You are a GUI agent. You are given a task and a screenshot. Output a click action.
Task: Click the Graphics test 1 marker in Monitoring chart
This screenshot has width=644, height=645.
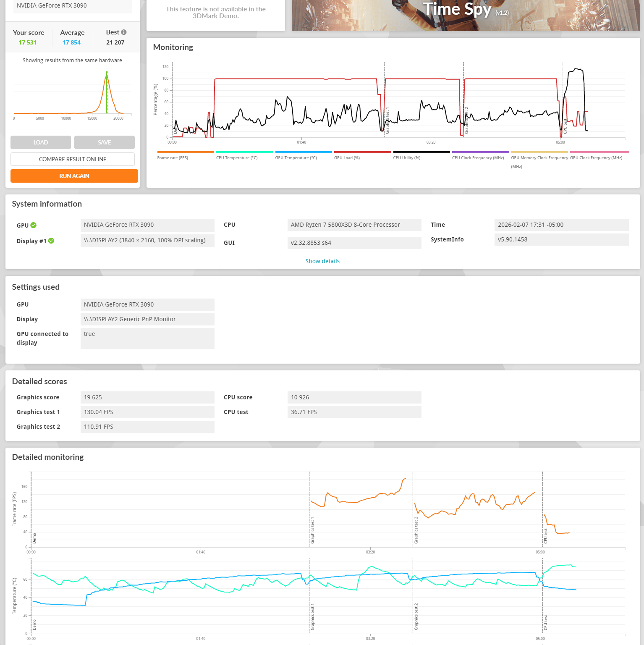387,121
